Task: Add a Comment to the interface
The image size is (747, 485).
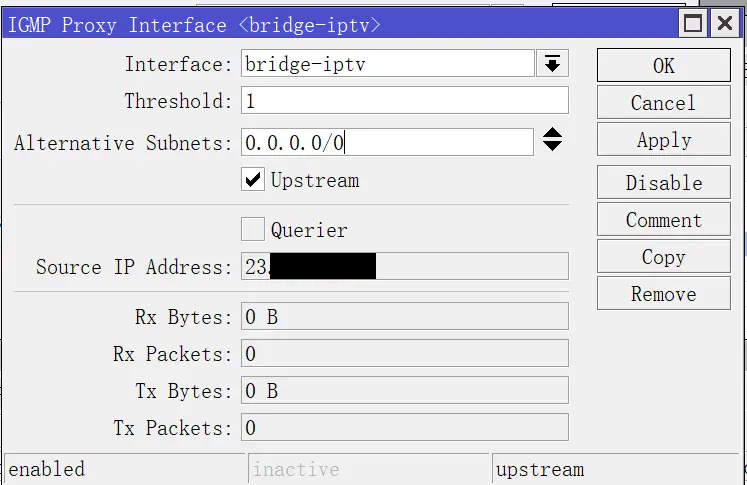Action: [664, 219]
